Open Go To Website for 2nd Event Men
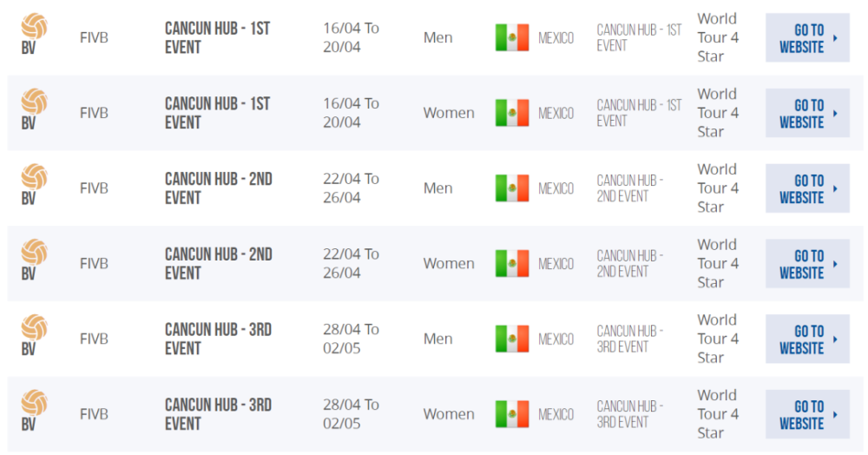 [807, 188]
